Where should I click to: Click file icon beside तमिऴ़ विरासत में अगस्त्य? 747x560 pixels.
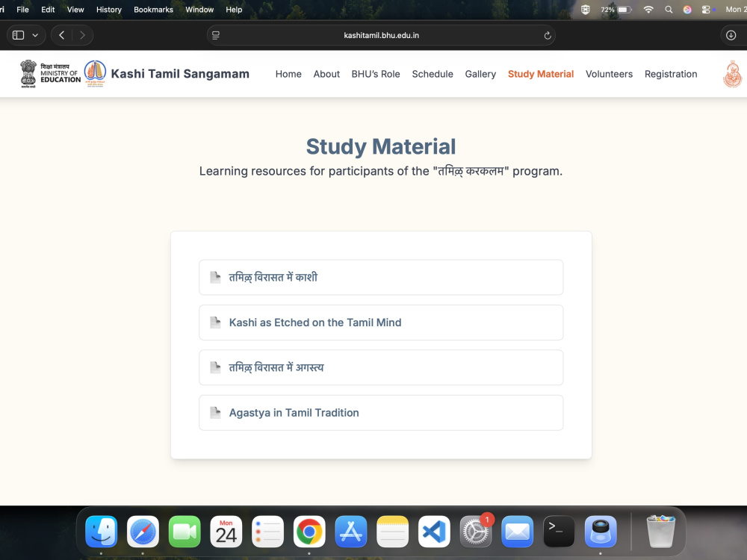pyautogui.click(x=215, y=367)
